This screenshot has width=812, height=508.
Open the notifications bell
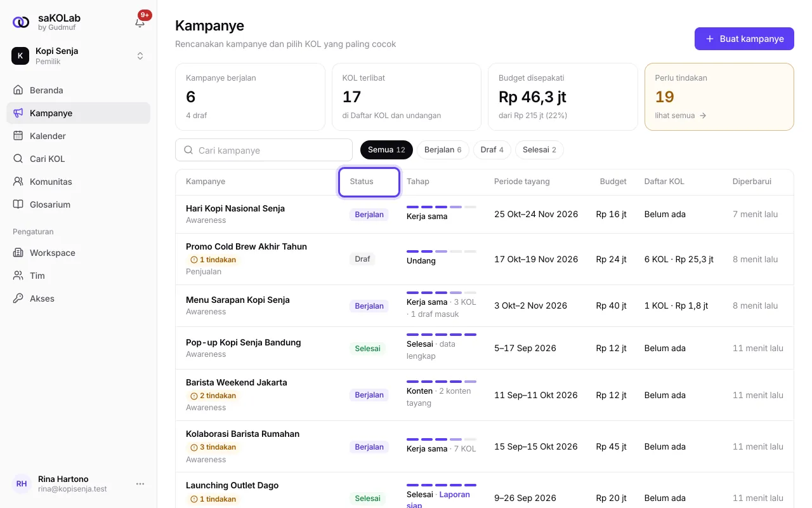click(140, 22)
